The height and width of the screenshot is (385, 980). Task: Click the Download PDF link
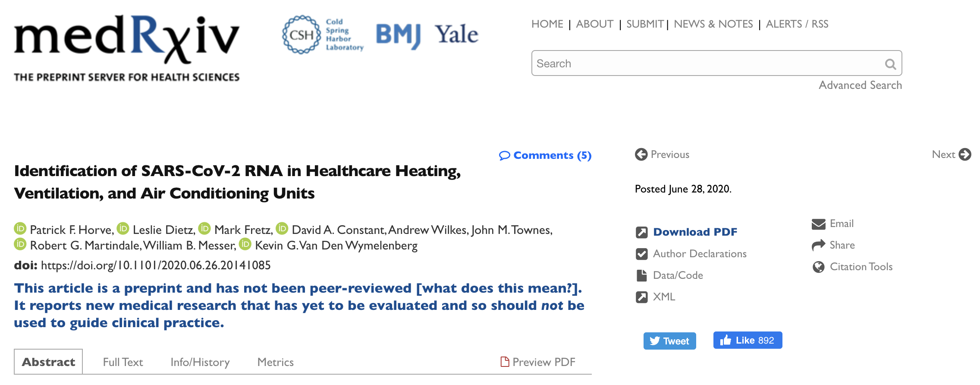695,232
